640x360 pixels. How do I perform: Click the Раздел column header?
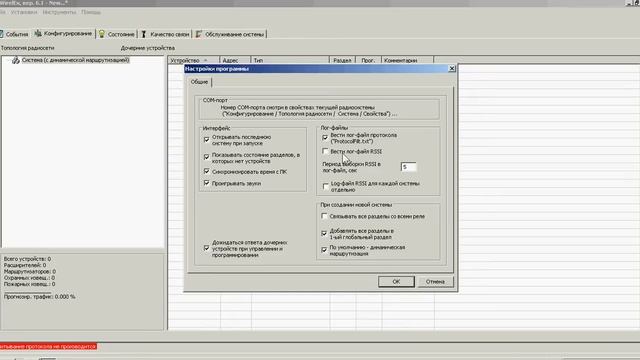click(x=342, y=60)
